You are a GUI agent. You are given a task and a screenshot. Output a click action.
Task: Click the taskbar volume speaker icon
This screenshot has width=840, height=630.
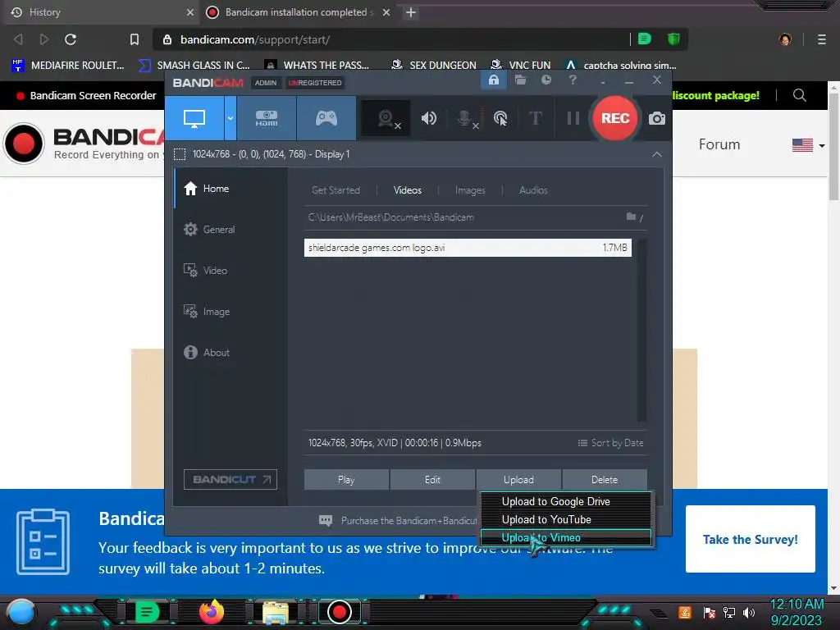coord(748,612)
